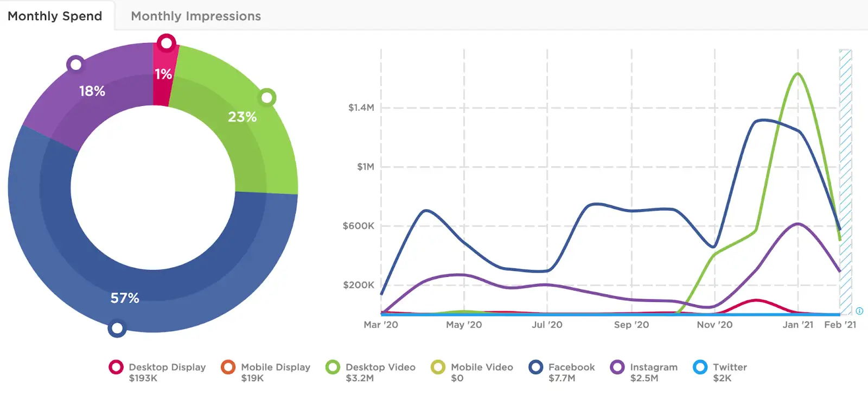Open the info icon beside Feb '21

pyautogui.click(x=859, y=311)
